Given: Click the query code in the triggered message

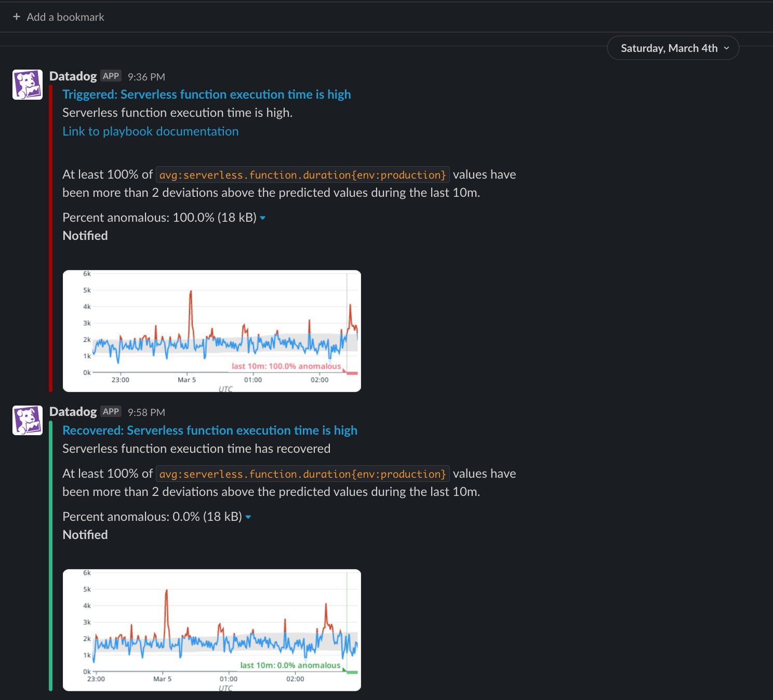Looking at the screenshot, I should [x=303, y=175].
